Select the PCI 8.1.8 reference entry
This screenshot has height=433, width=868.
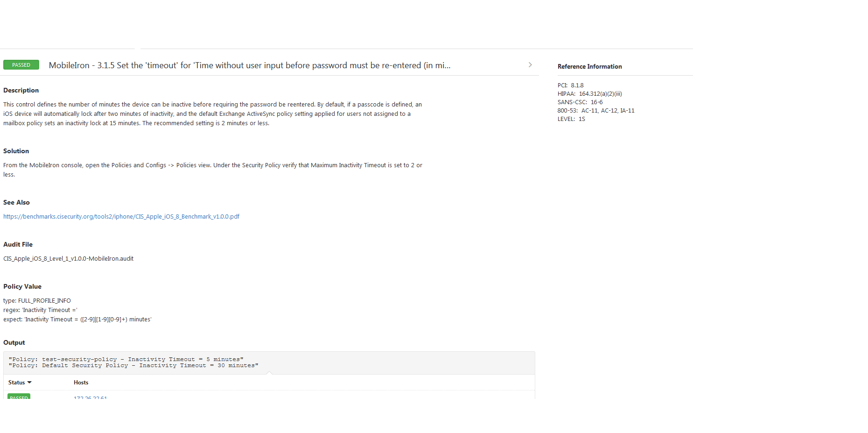coord(570,85)
